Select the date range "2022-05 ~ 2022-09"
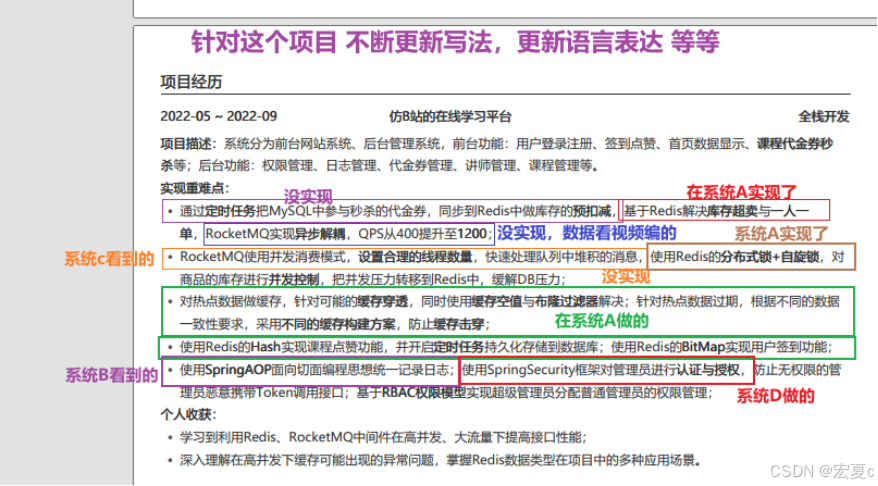Viewport: 878px width, 486px height. click(218, 116)
